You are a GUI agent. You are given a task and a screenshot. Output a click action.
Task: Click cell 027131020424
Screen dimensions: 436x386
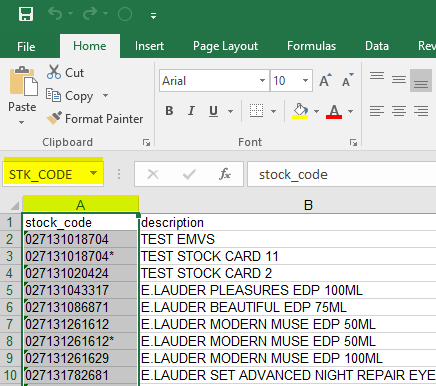point(80,273)
